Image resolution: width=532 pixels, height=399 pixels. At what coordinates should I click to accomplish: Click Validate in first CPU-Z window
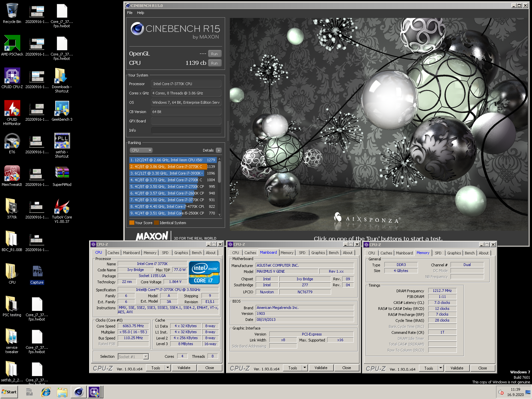(184, 368)
